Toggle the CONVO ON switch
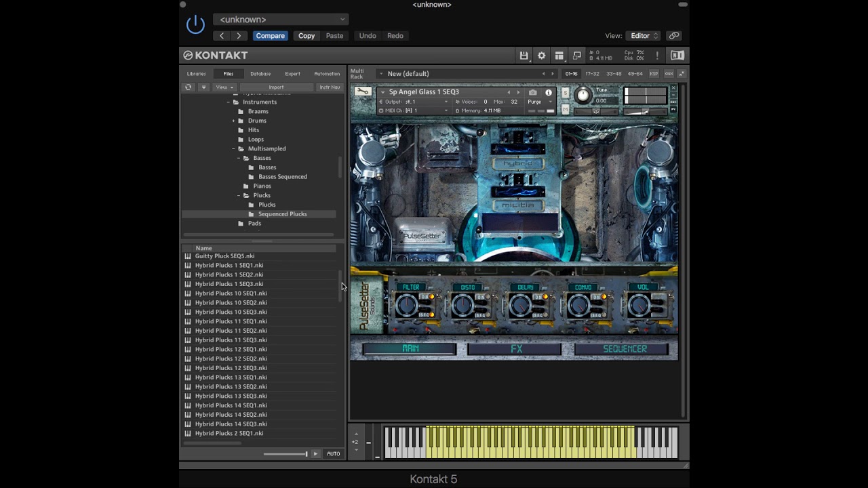 (x=599, y=297)
